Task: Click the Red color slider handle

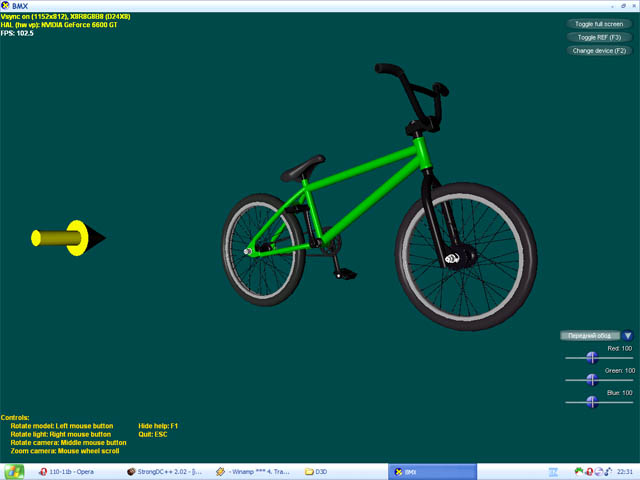Action: 591,357
